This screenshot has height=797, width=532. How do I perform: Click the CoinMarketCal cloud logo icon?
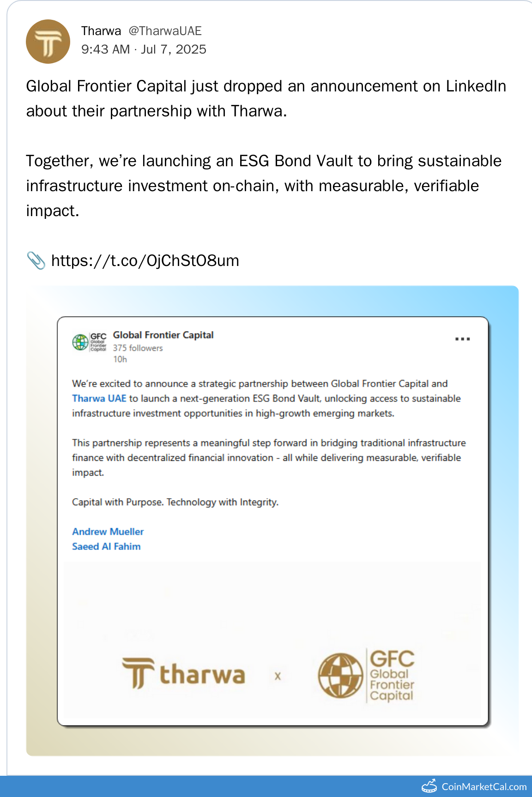429,786
